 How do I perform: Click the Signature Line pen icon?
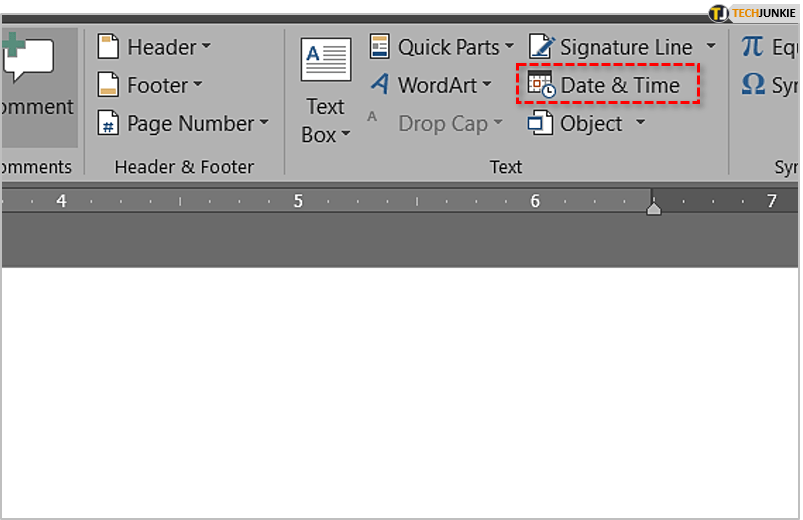point(541,47)
